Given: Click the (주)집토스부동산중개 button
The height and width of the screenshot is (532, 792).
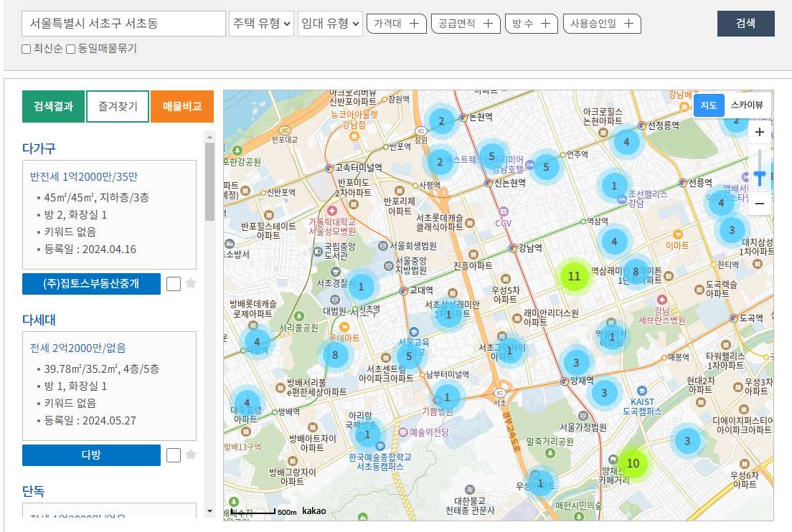Looking at the screenshot, I should tap(91, 284).
